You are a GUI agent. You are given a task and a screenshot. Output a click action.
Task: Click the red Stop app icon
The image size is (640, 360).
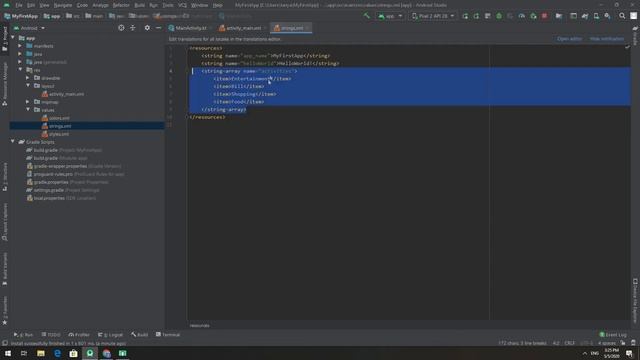[x=544, y=16]
